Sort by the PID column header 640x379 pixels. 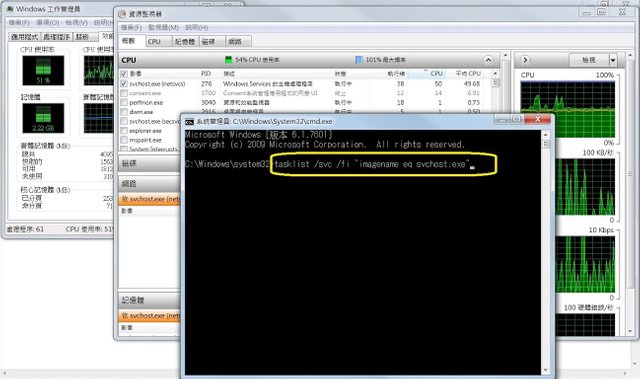[x=209, y=74]
